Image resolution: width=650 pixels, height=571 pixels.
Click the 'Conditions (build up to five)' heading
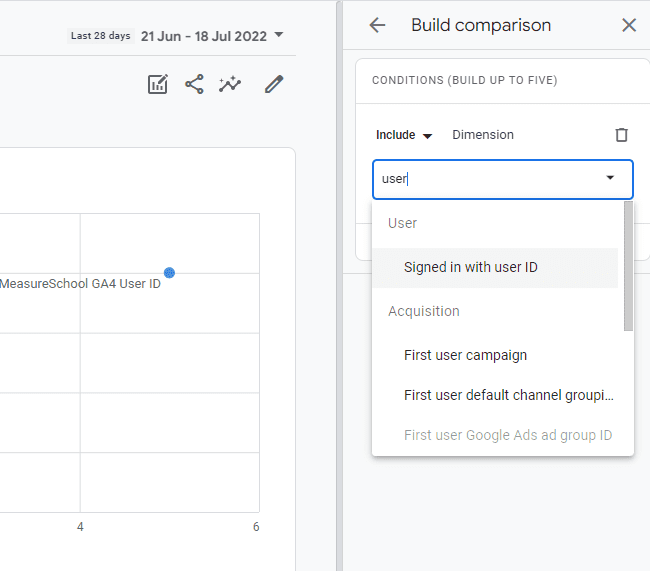pyautogui.click(x=464, y=80)
